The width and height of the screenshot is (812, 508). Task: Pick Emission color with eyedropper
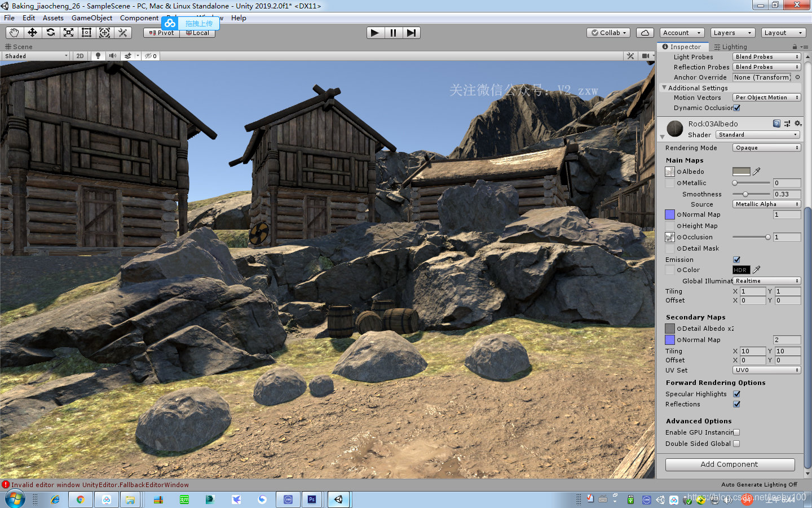tap(757, 270)
